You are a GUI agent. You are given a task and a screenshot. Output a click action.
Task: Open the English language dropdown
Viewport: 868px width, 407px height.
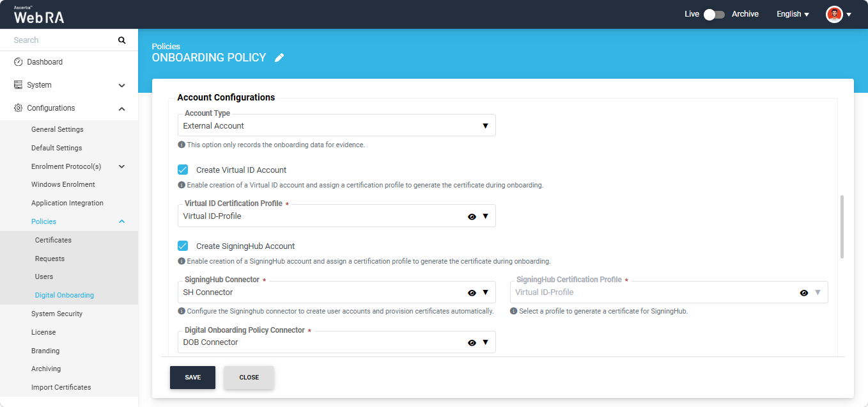pyautogui.click(x=793, y=14)
